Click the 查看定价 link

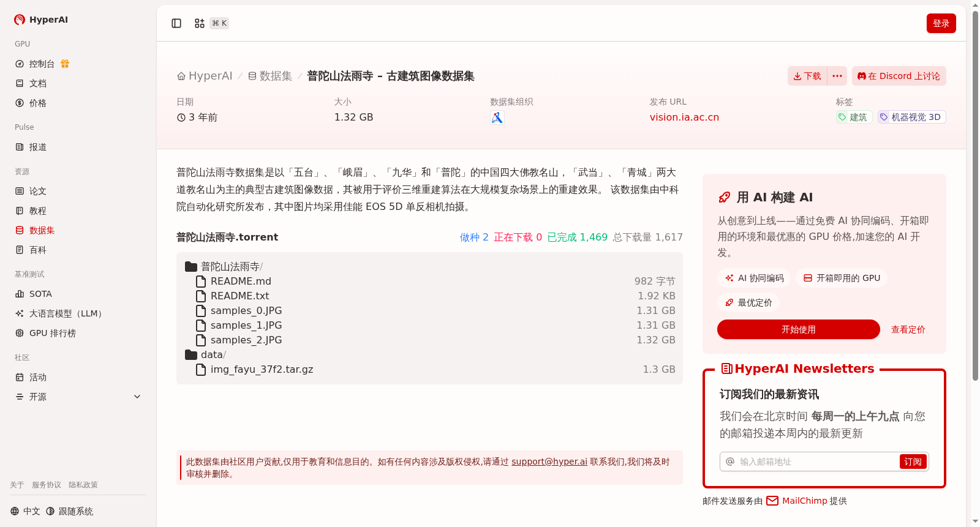(908, 329)
